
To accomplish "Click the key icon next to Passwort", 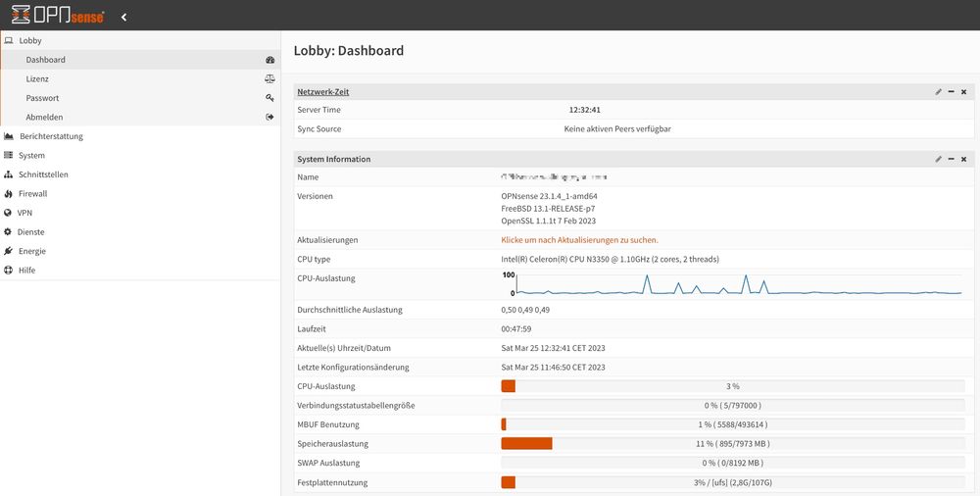I will 270,98.
